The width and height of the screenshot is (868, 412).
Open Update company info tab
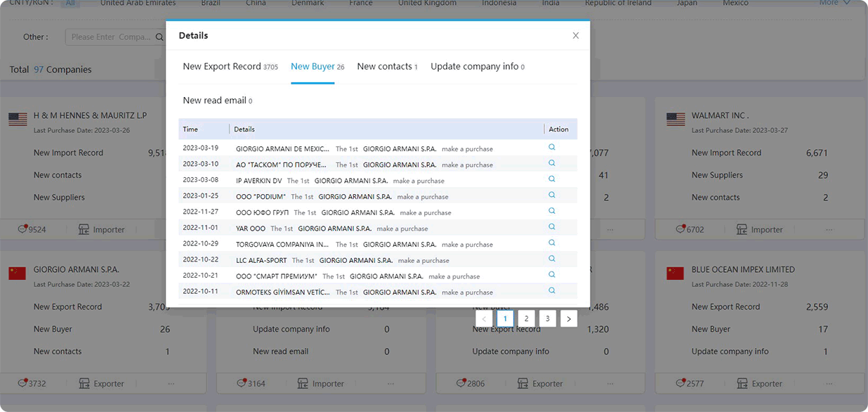coord(478,67)
